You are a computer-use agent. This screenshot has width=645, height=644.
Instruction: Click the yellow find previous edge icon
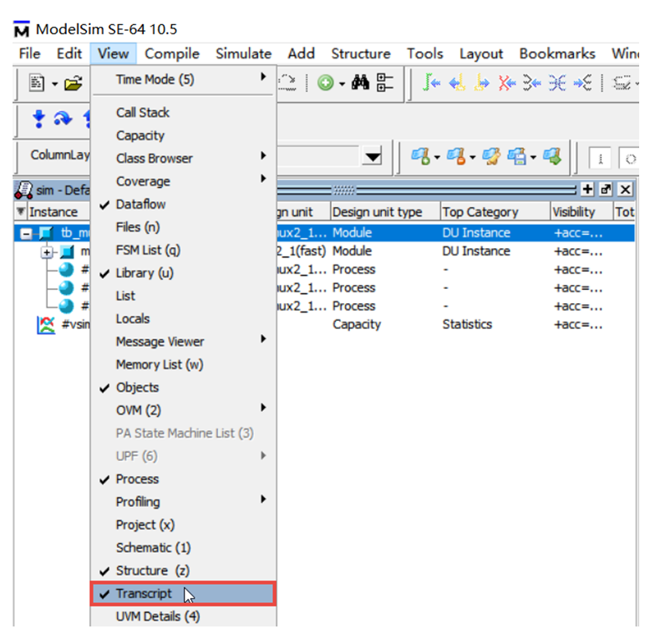457,82
